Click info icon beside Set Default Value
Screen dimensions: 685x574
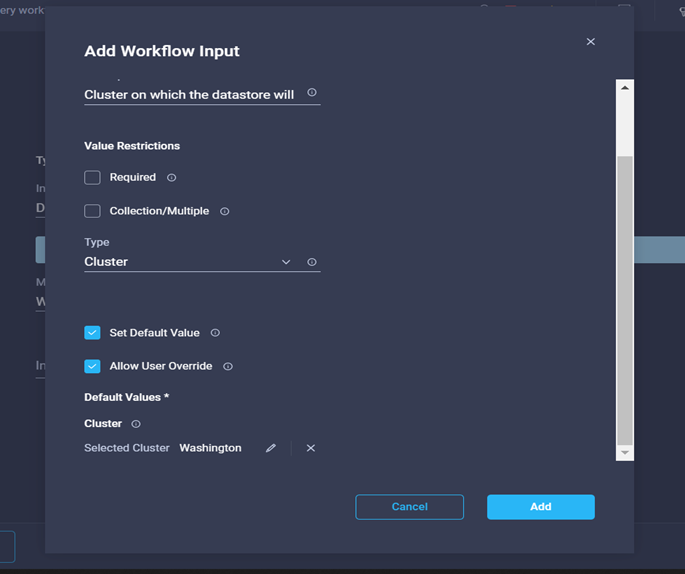tap(215, 333)
